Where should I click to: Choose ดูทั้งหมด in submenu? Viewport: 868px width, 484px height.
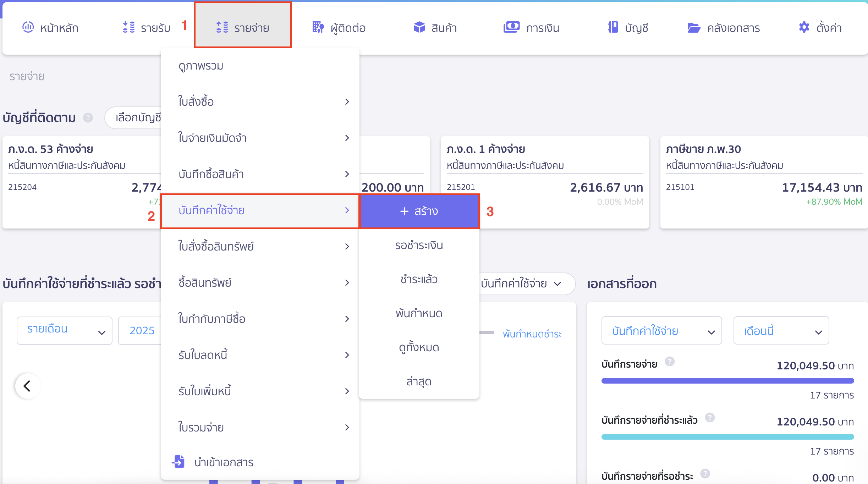(x=419, y=348)
